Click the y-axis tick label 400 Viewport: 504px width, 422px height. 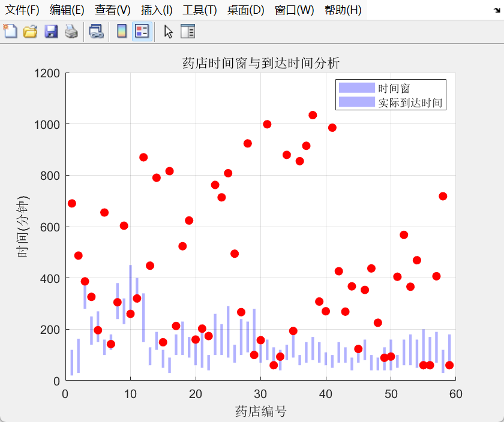click(x=50, y=279)
